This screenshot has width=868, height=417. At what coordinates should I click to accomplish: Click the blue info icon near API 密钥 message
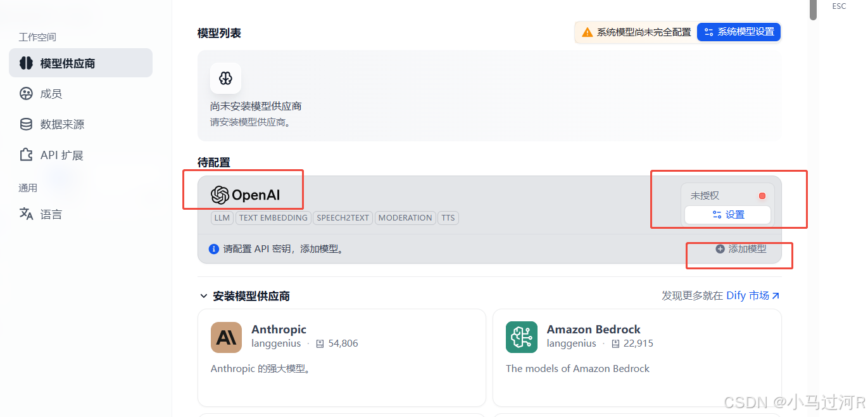pyautogui.click(x=214, y=249)
